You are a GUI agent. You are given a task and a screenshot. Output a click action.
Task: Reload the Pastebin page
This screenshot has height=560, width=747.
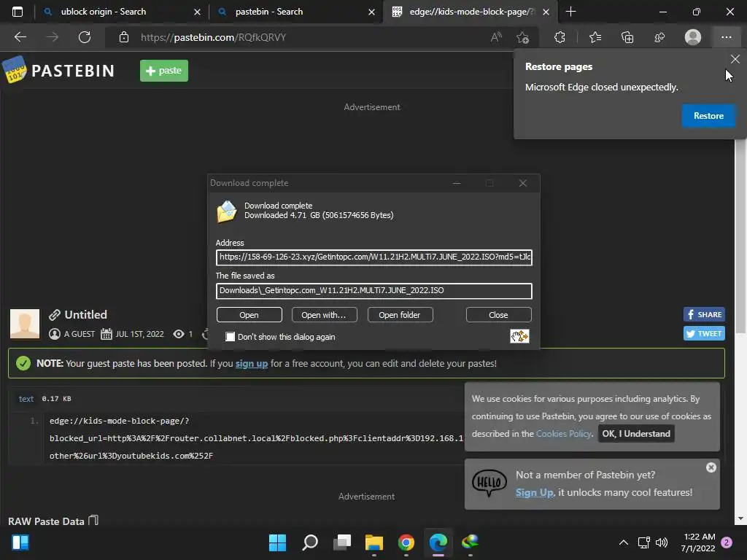pyautogui.click(x=85, y=37)
